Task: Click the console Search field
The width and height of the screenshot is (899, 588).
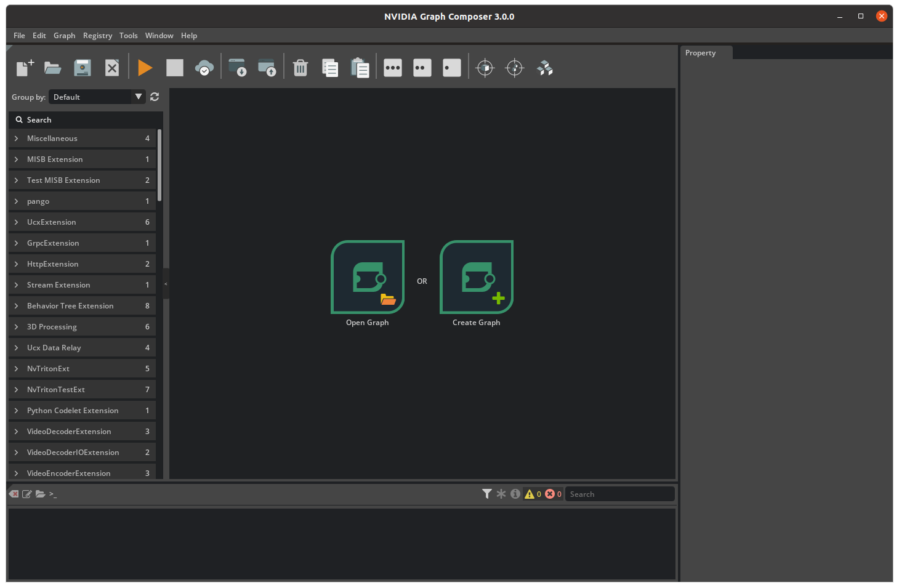Action: 619,494
